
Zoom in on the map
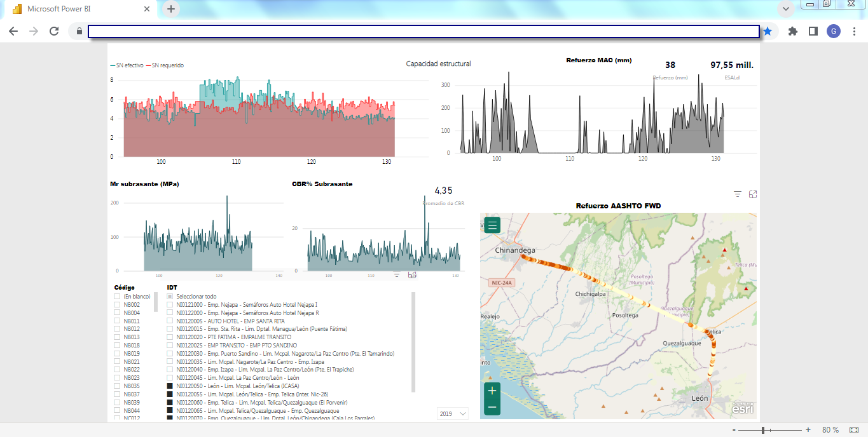(492, 391)
